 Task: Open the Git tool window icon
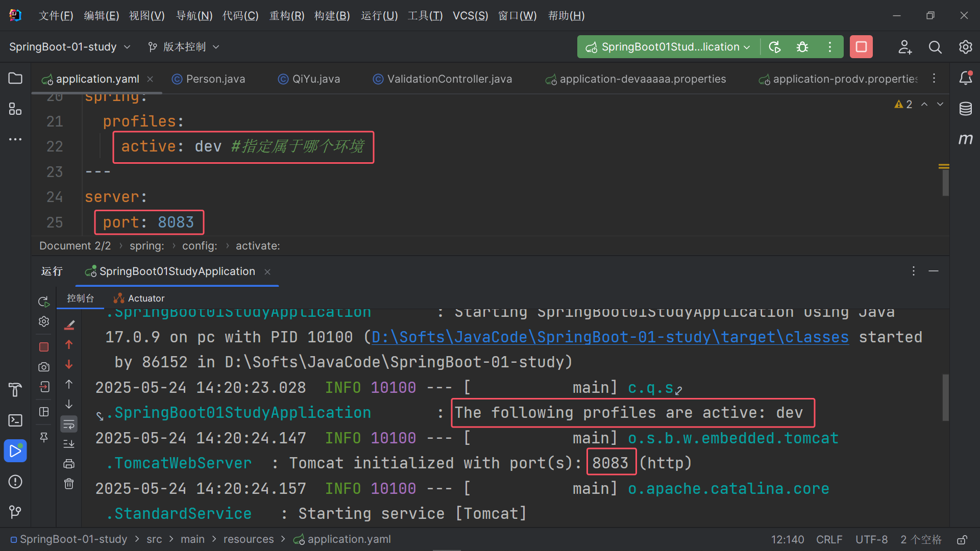(x=15, y=512)
